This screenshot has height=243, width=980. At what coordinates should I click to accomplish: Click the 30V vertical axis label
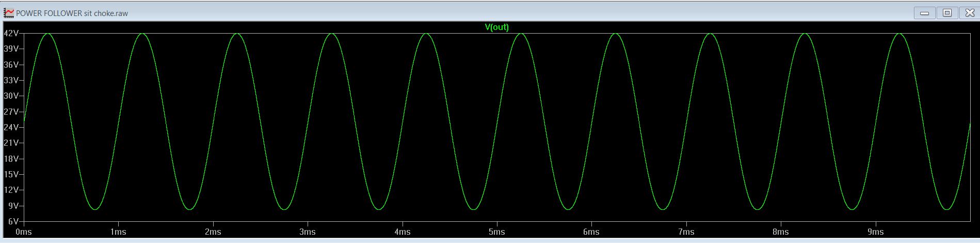(11, 96)
